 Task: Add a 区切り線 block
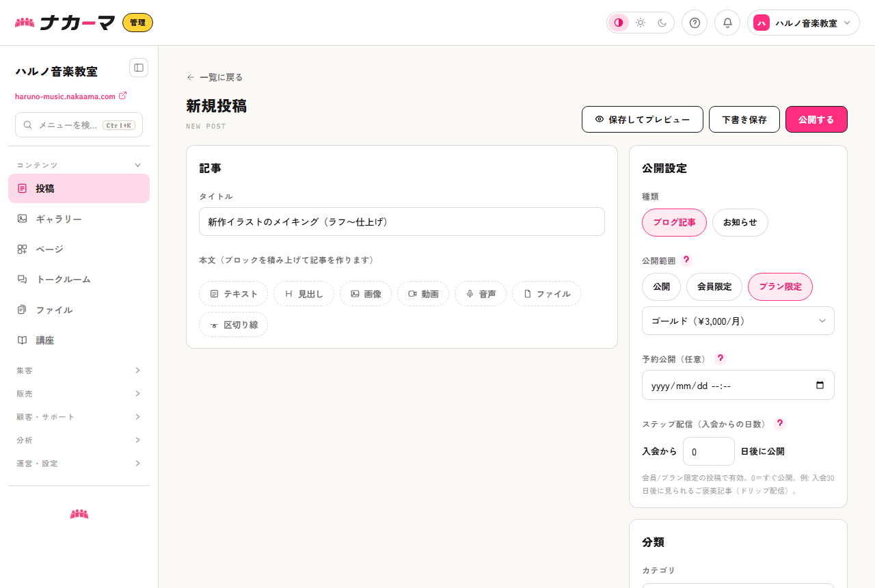pyautogui.click(x=233, y=325)
